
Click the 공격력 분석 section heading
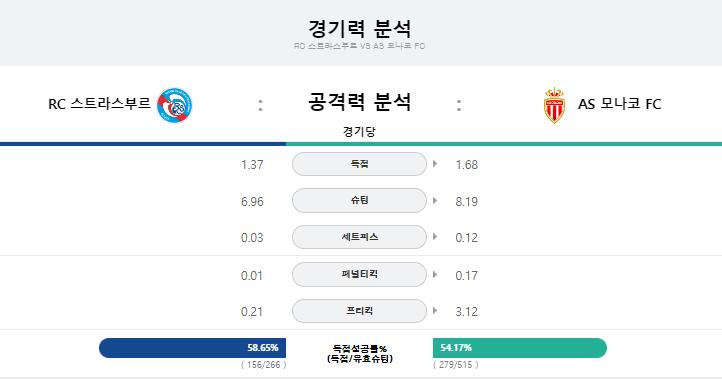tap(359, 102)
